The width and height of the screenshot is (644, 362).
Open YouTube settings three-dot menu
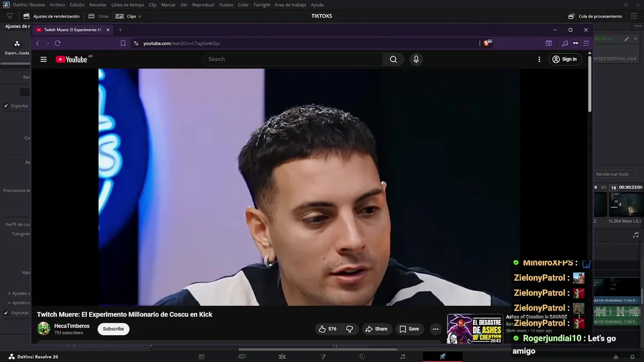539,59
